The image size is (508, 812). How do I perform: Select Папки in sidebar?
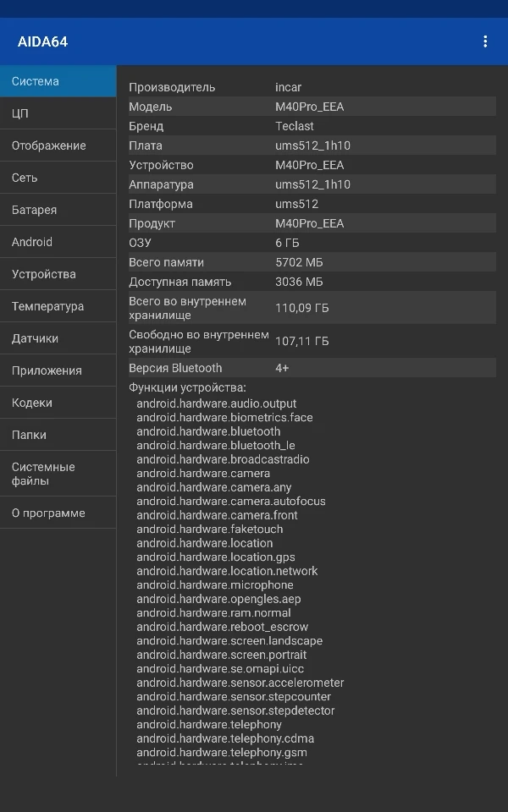coord(58,435)
